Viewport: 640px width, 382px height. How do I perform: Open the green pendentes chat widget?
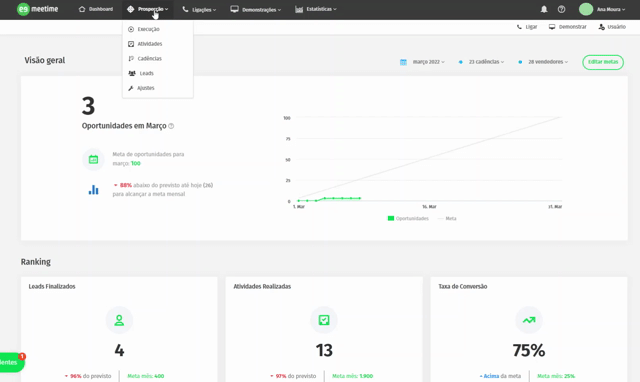pyautogui.click(x=11, y=362)
